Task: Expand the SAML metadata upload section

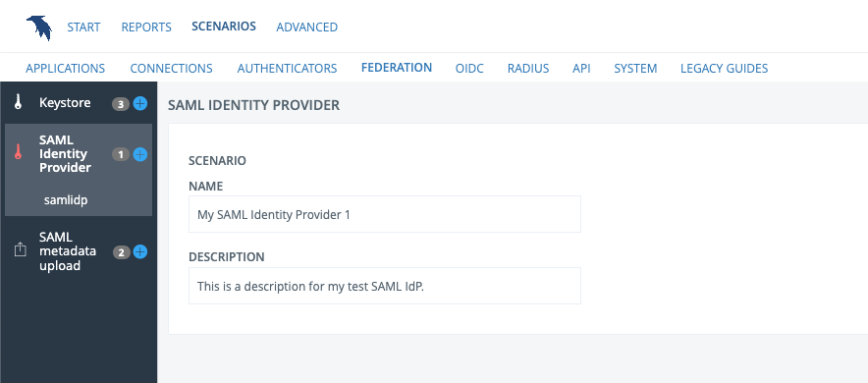Action: point(68,251)
